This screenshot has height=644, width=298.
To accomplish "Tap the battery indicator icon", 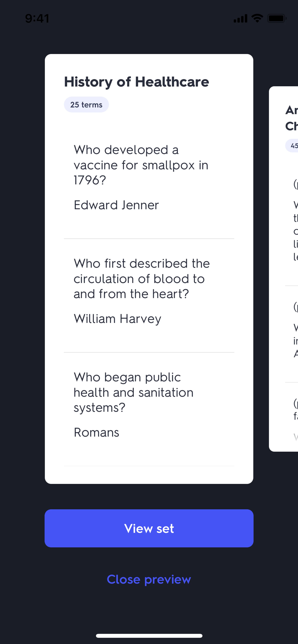I will (277, 18).
